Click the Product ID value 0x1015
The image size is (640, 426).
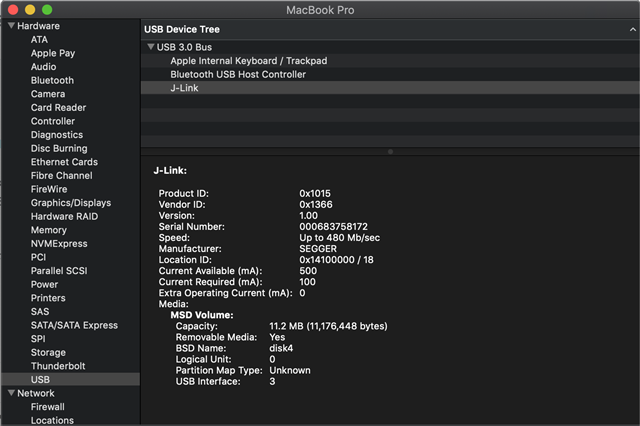[x=315, y=193]
